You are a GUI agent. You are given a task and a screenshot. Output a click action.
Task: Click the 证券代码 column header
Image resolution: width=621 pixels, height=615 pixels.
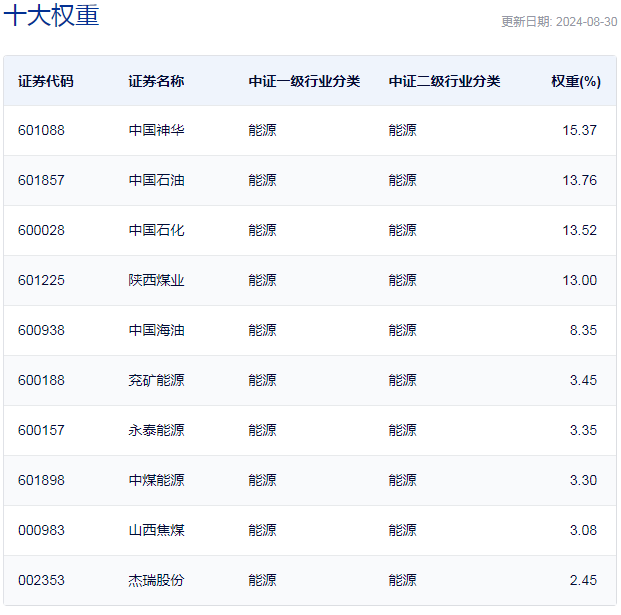pyautogui.click(x=46, y=81)
